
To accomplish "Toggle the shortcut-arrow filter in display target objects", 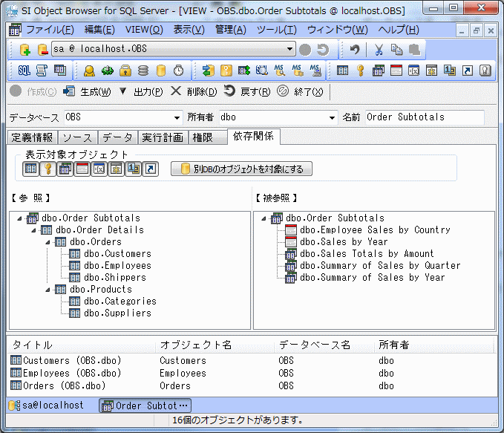I will (x=149, y=169).
